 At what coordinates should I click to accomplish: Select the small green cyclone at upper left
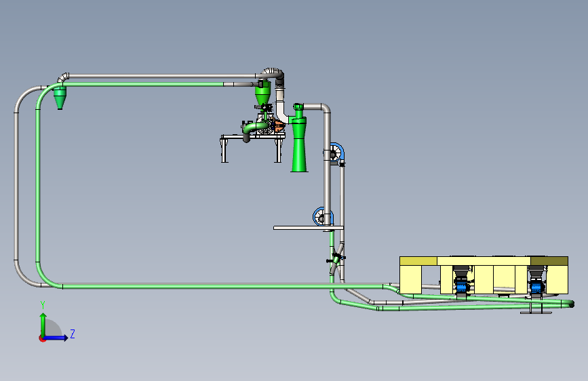[59, 98]
